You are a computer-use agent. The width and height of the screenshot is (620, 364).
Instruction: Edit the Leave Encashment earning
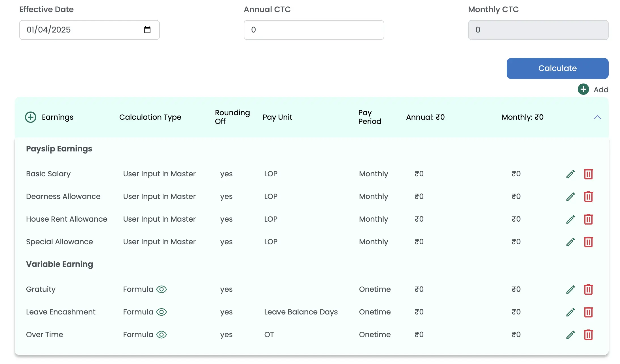pos(570,312)
